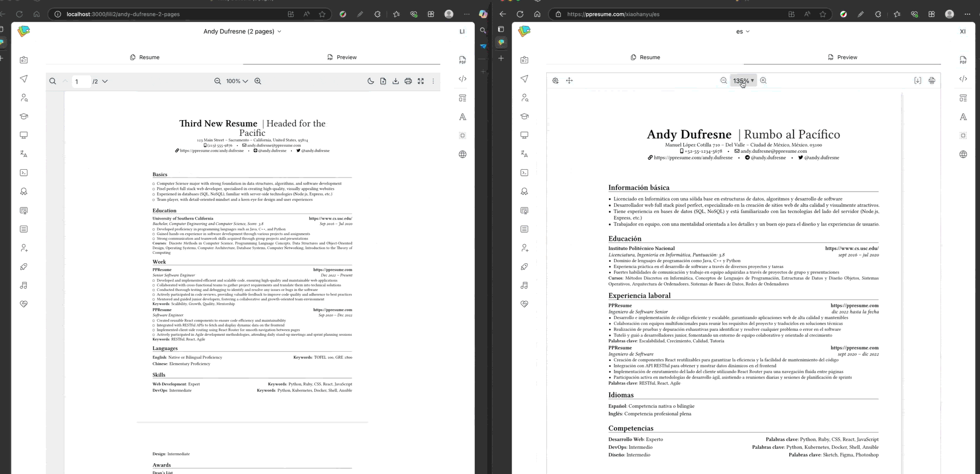The height and width of the screenshot is (474, 980).
Task: Open Education cap icon in left window sidebar
Action: (x=23, y=116)
